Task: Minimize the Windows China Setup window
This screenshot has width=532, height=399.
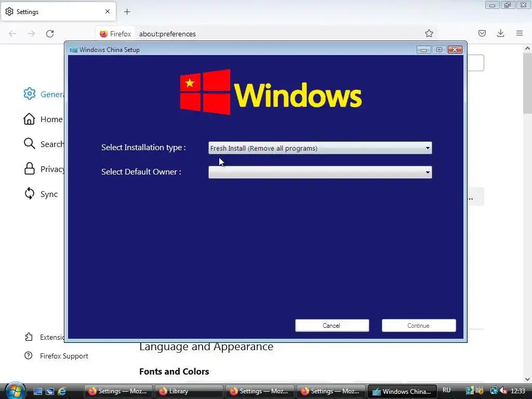Action: (x=423, y=49)
